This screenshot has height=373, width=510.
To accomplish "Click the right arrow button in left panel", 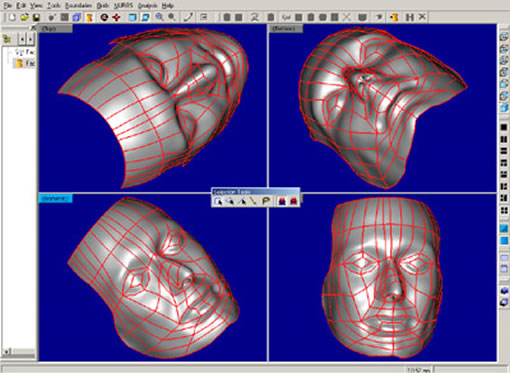I will [x=30, y=40].
